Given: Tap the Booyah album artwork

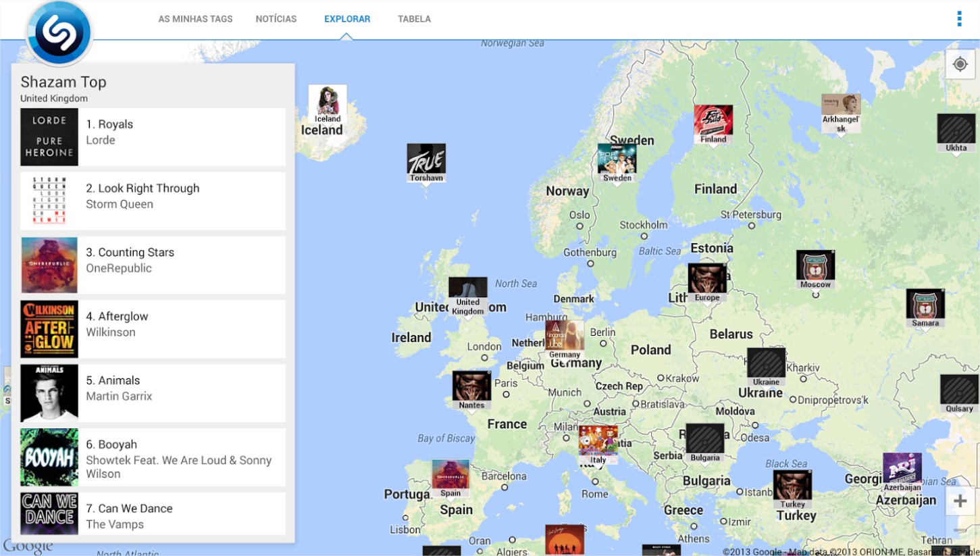Looking at the screenshot, I should (x=49, y=457).
